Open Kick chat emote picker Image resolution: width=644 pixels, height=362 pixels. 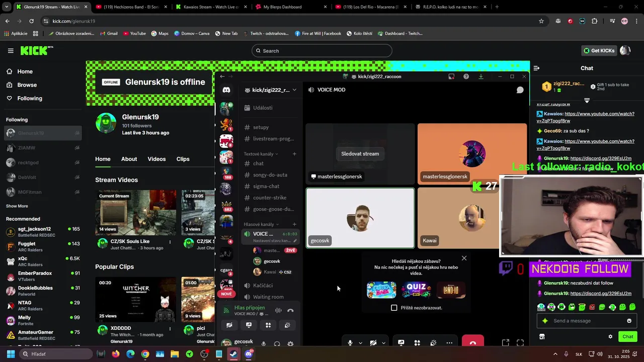click(x=629, y=321)
